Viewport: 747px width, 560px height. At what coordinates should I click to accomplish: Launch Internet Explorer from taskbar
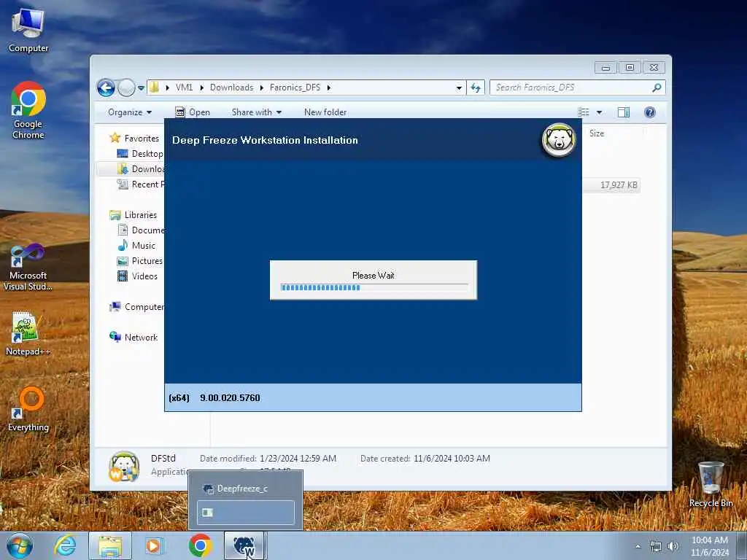tap(65, 545)
